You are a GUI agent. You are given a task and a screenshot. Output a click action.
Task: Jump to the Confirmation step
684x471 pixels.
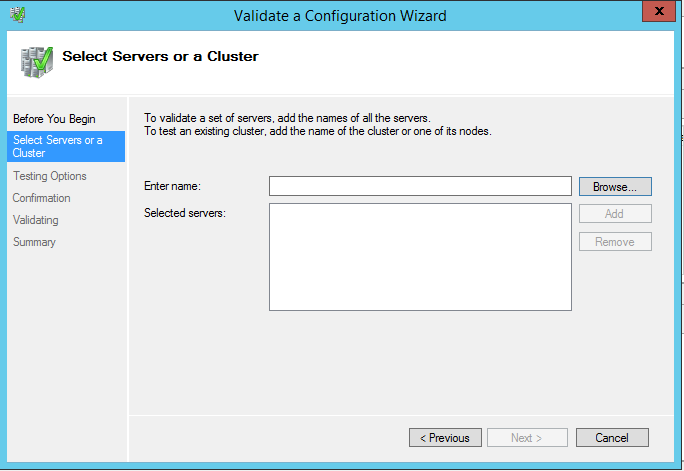(41, 198)
